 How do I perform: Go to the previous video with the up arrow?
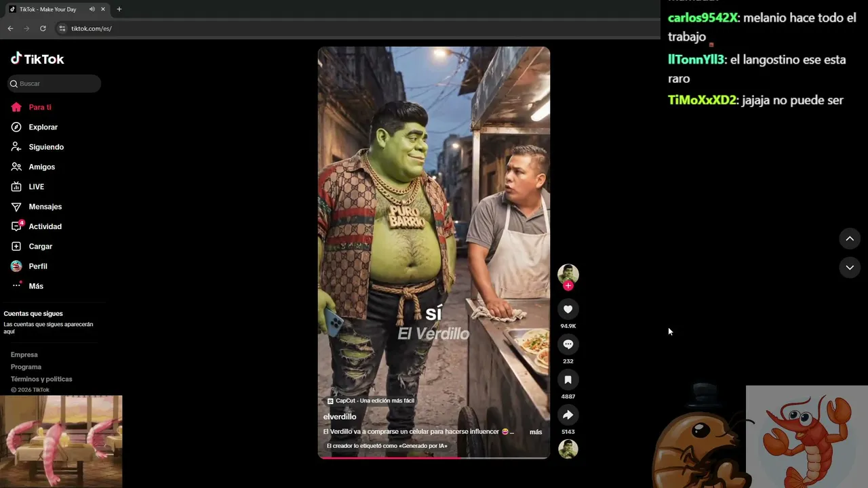(850, 239)
